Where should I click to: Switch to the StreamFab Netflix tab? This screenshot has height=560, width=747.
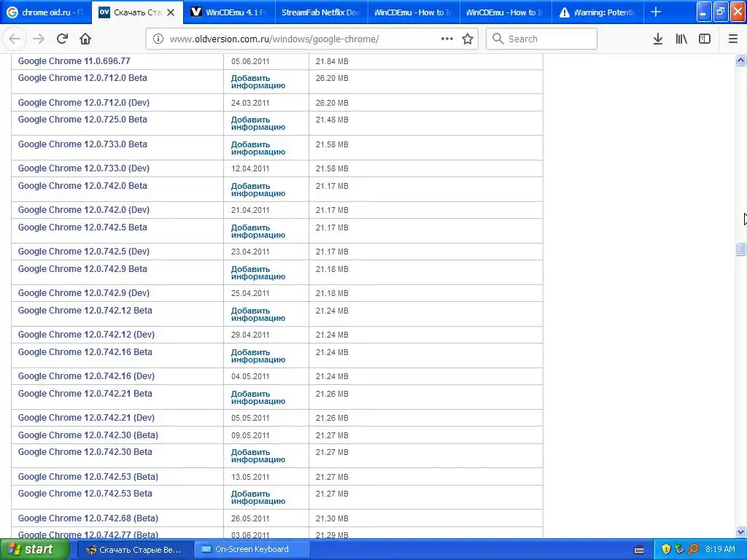coord(322,12)
